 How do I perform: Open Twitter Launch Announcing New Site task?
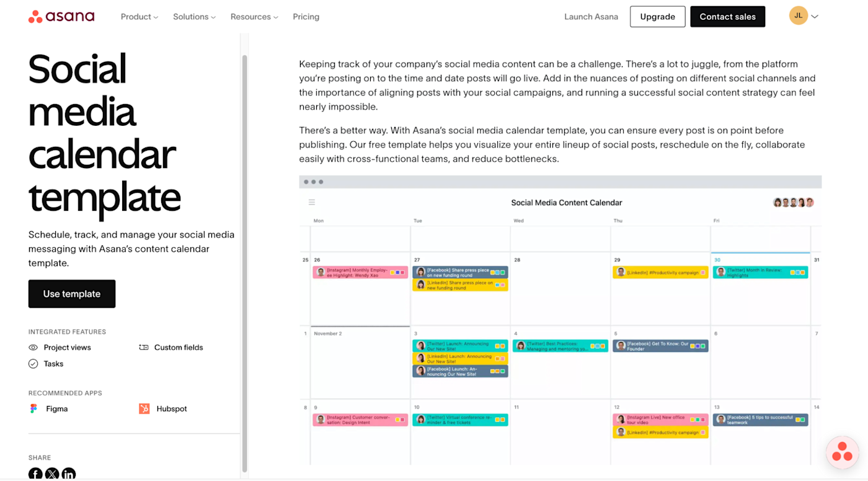point(460,346)
